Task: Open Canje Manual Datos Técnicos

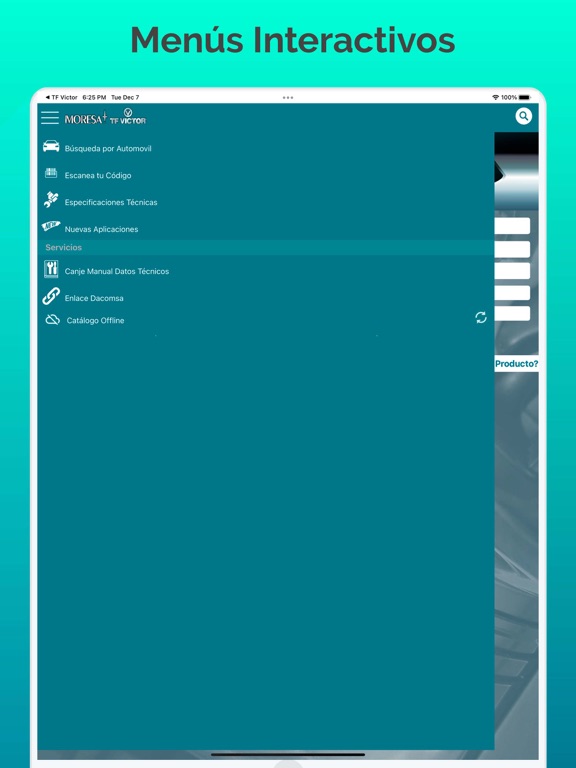Action: click(x=117, y=271)
